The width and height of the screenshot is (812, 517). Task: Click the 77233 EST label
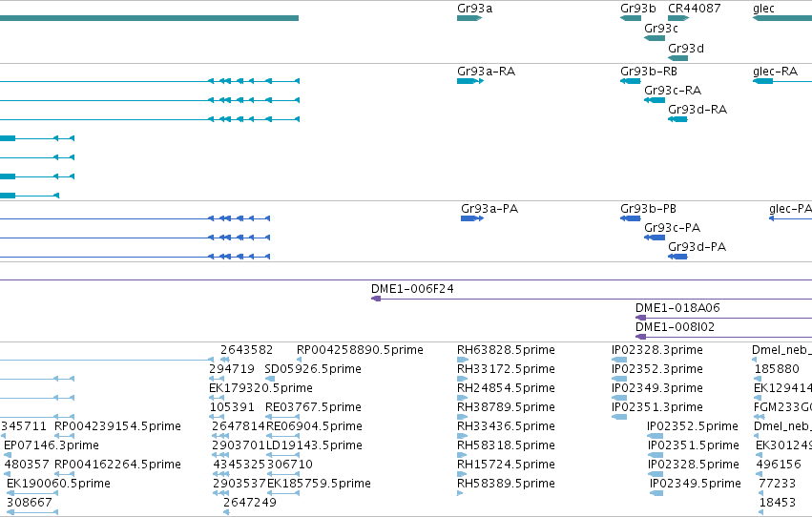pyautogui.click(x=777, y=484)
